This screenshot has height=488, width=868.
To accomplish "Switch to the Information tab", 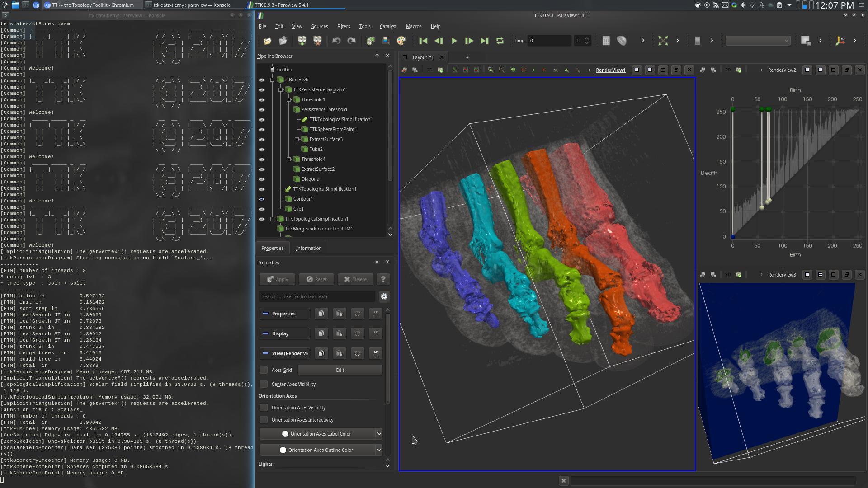I will click(308, 248).
